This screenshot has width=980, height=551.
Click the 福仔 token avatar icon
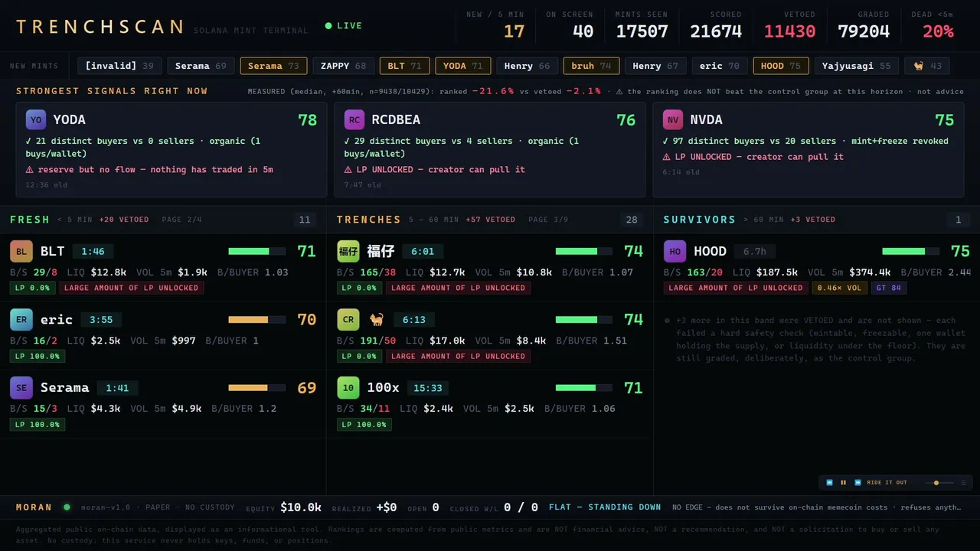(x=348, y=251)
